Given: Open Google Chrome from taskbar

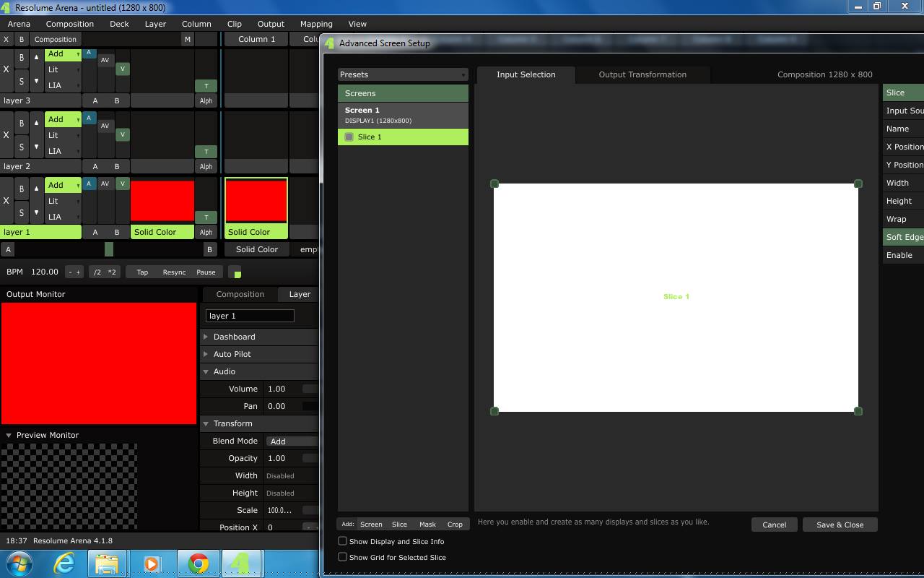Looking at the screenshot, I should coord(198,563).
